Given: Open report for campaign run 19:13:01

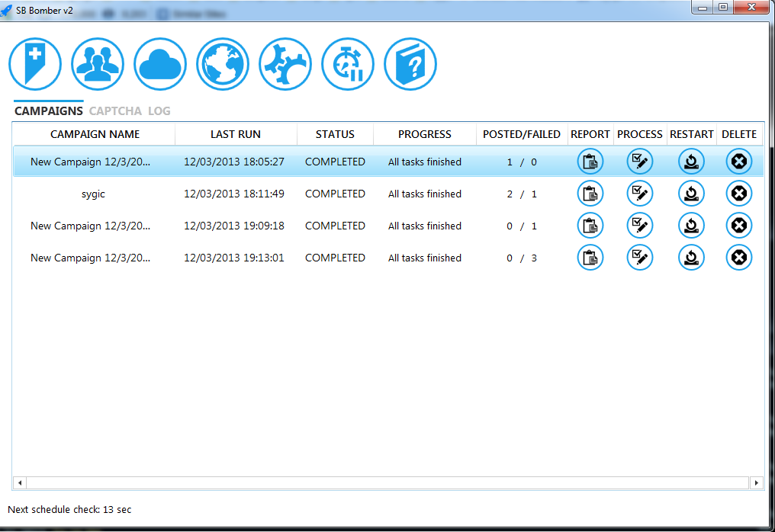Looking at the screenshot, I should point(590,258).
